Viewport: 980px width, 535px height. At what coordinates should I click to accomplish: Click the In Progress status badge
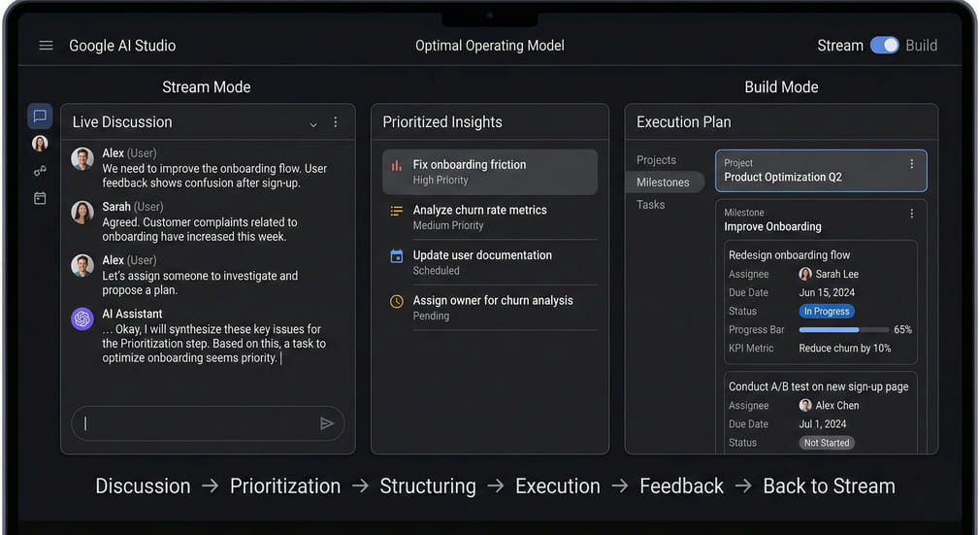[827, 312]
